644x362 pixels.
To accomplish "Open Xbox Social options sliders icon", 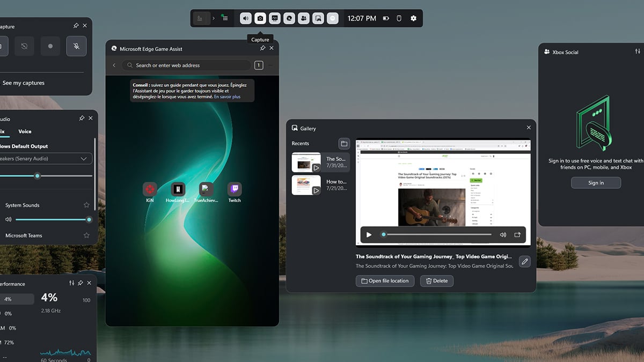I will click(x=638, y=51).
